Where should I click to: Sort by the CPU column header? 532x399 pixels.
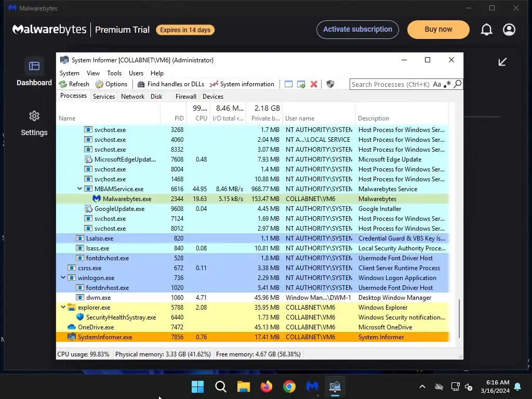point(198,118)
